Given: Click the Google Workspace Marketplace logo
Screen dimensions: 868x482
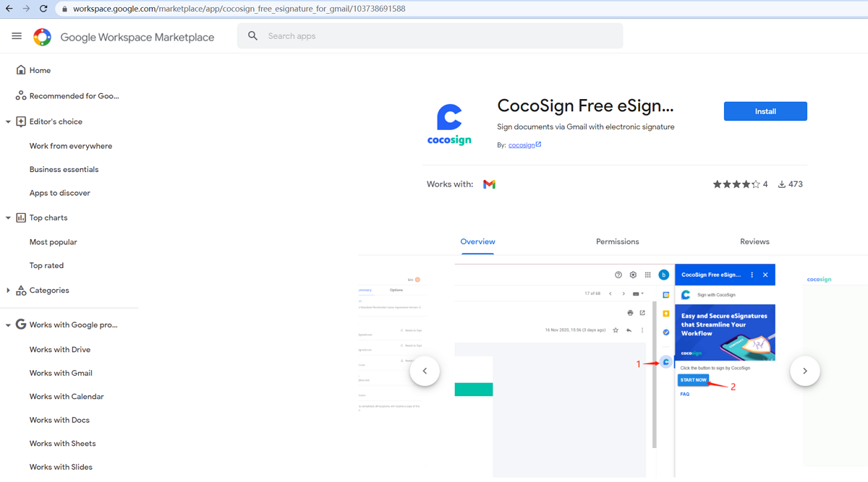Looking at the screenshot, I should [x=42, y=37].
